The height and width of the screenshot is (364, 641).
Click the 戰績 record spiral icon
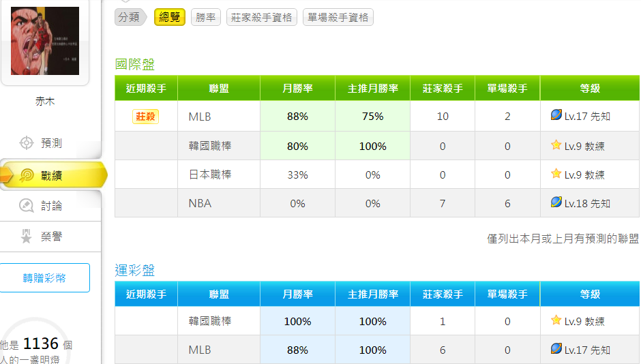(x=27, y=176)
